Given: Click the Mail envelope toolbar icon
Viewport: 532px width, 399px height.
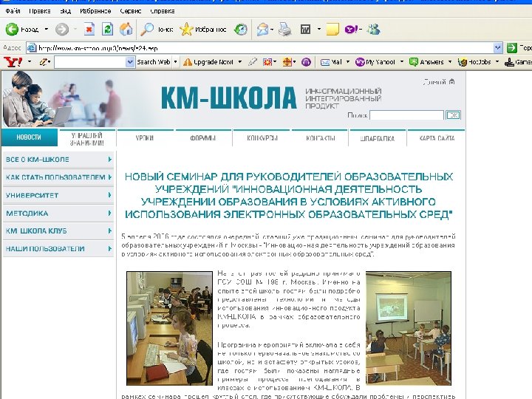Looking at the screenshot, I should coord(262,29).
